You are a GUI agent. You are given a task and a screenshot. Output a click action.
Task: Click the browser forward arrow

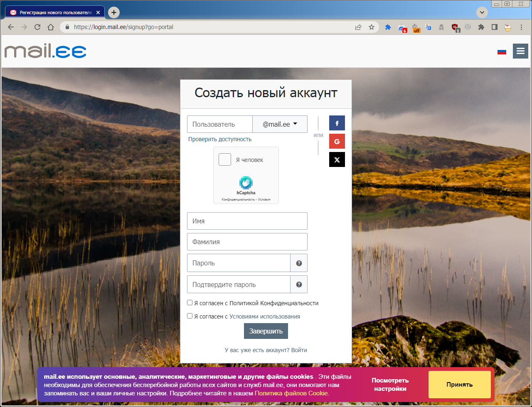click(24, 27)
